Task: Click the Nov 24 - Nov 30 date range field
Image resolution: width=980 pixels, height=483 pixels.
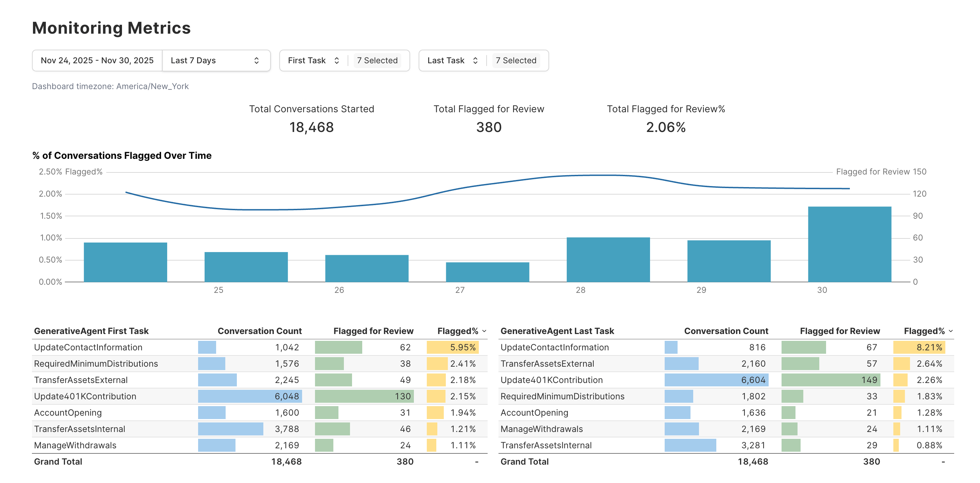Action: (98, 61)
